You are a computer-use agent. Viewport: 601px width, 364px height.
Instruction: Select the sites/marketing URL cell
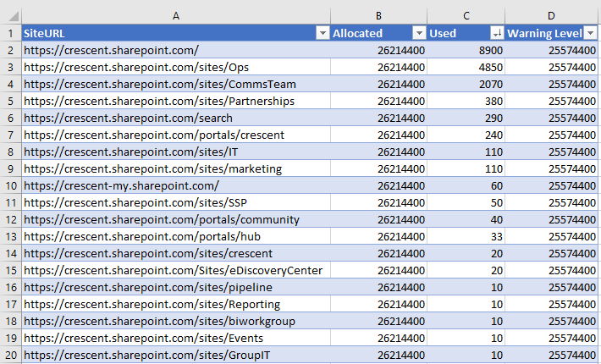click(176, 168)
